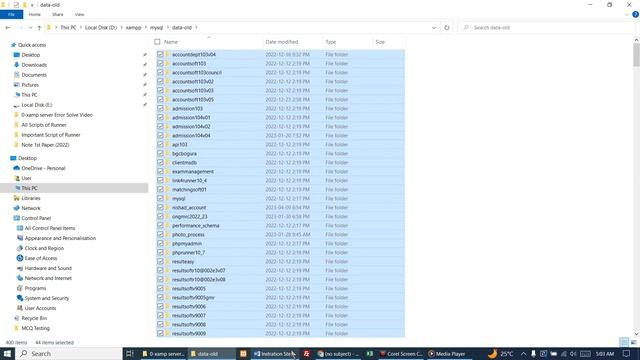Open Media Player from the taskbar
Image resolution: width=640 pixels, height=360 pixels.
(447, 354)
